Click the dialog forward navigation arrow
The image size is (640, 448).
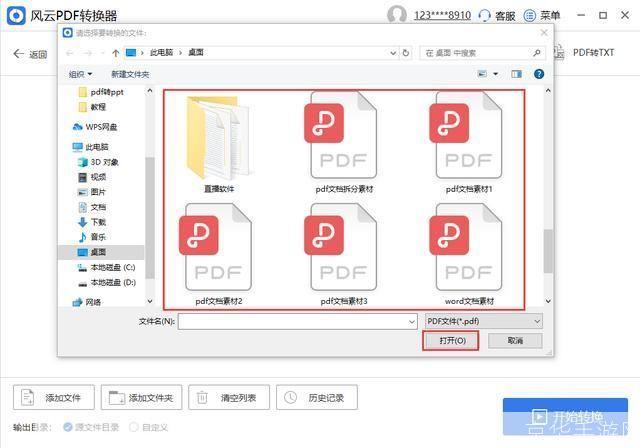point(87,53)
